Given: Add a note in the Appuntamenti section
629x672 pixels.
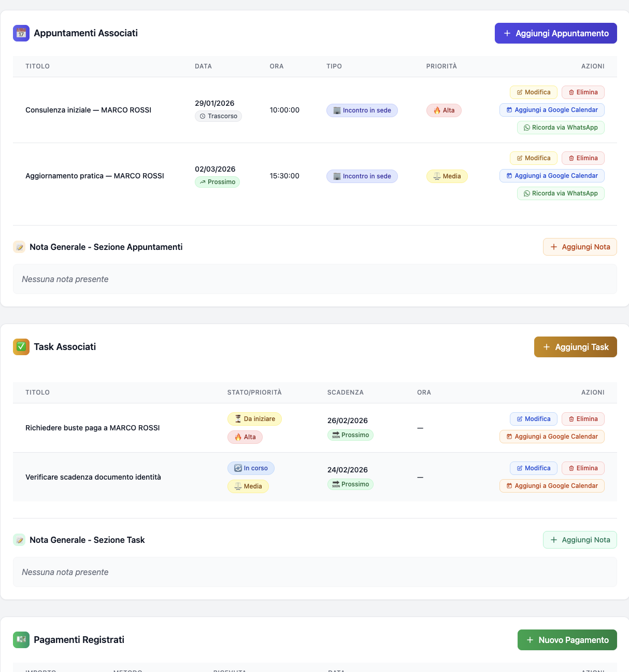Looking at the screenshot, I should click(580, 247).
